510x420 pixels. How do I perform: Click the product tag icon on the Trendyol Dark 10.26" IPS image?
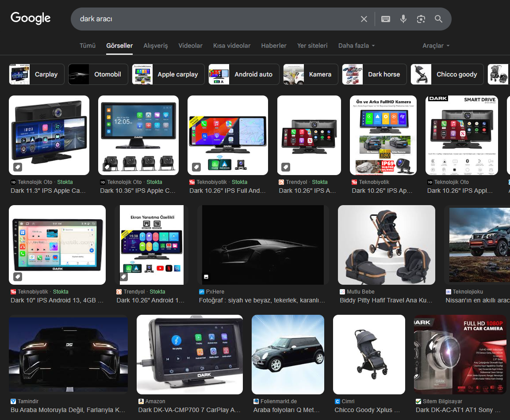(x=286, y=167)
